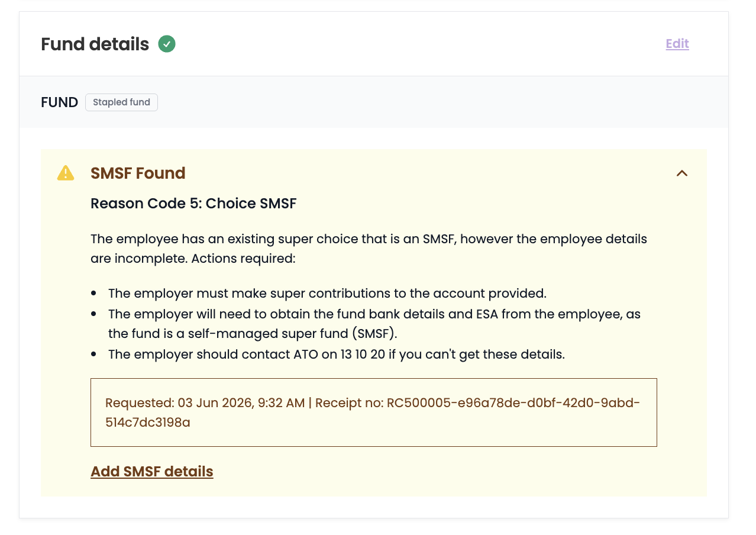Click the SMSF Found alert title
Viewport: 756px width, 535px height.
[x=138, y=173]
